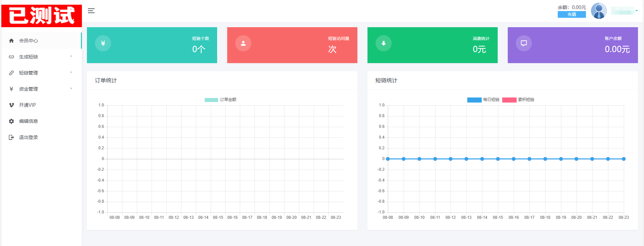644x246 pixels.
Task: Click the chain icon beside 短链管理
Action: tap(11, 73)
